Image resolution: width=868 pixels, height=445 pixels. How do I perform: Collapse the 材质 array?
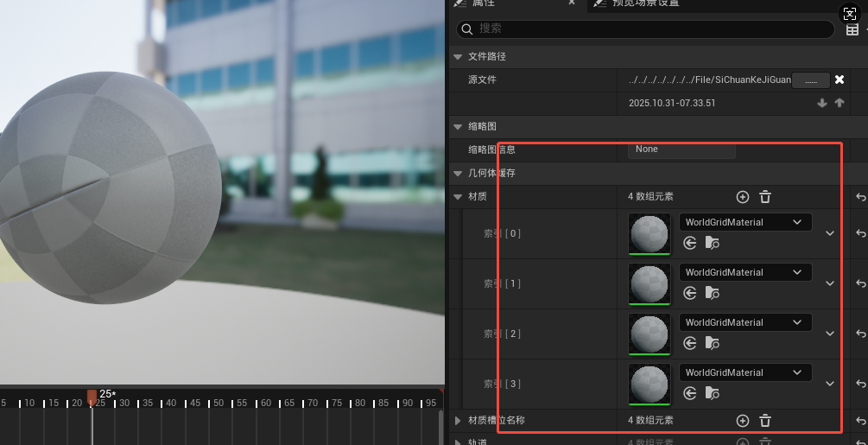click(x=458, y=196)
